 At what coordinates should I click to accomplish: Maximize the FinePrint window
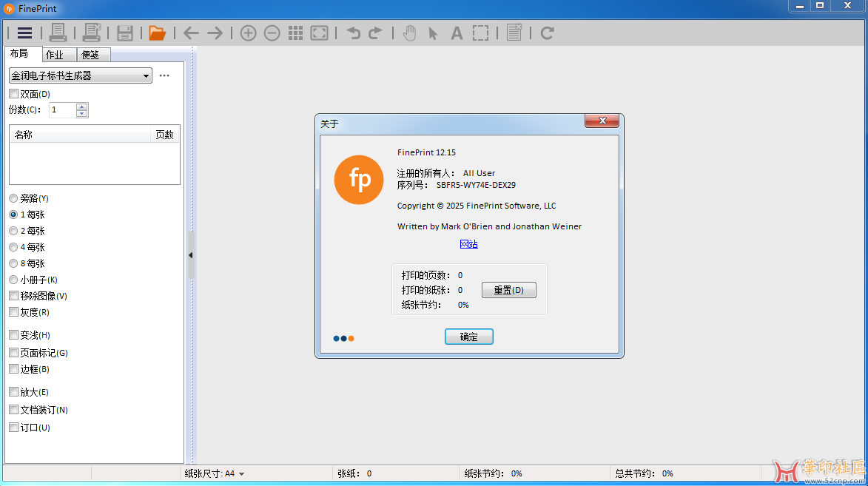pyautogui.click(x=820, y=5)
